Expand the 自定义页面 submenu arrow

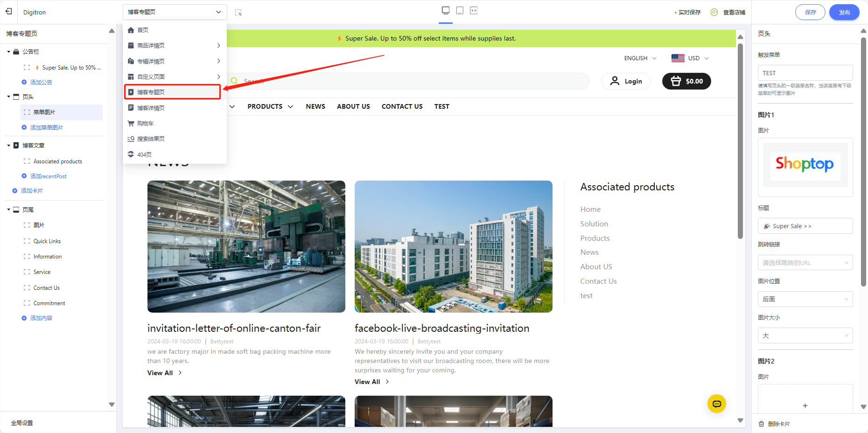(218, 77)
